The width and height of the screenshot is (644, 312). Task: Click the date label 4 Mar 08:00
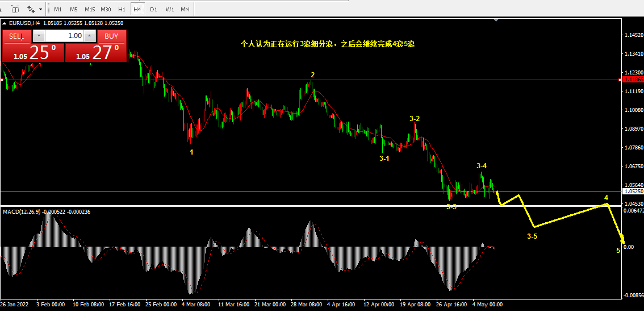tap(195, 305)
